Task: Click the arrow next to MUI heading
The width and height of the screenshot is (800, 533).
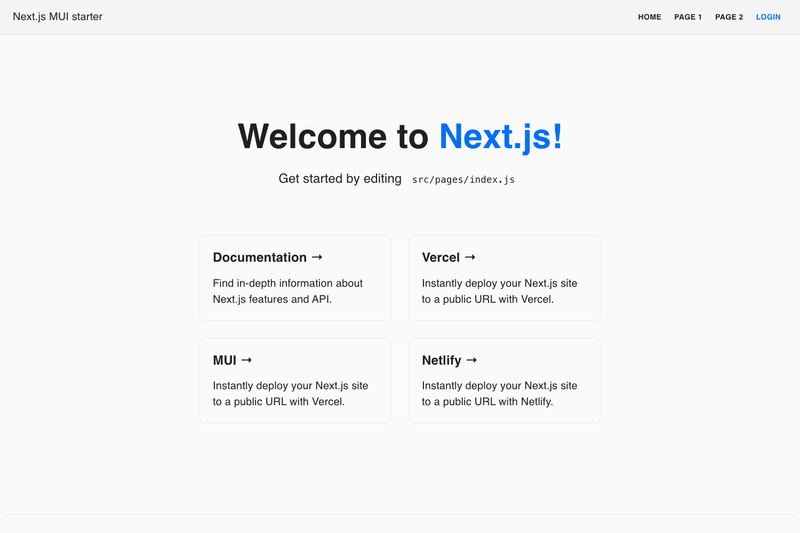Action: 246,360
